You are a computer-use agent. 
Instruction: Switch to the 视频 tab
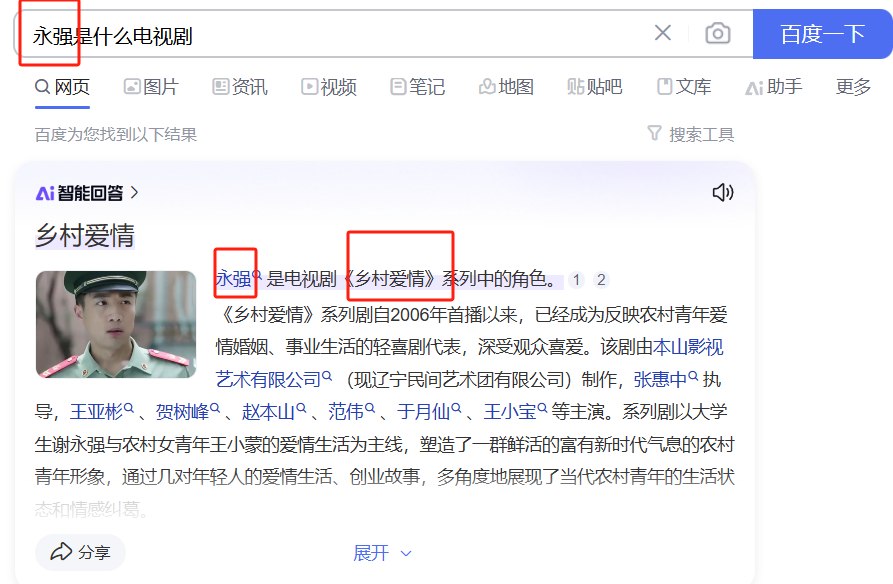(329, 87)
